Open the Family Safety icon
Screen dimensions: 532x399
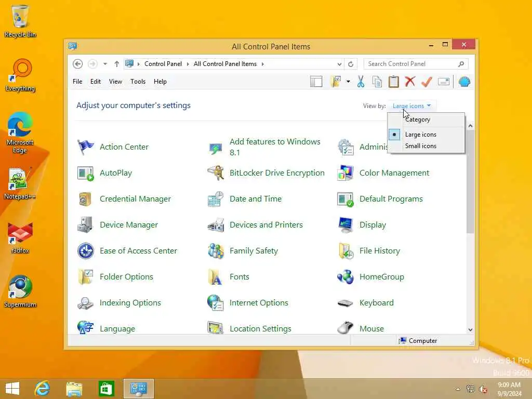[x=216, y=251]
